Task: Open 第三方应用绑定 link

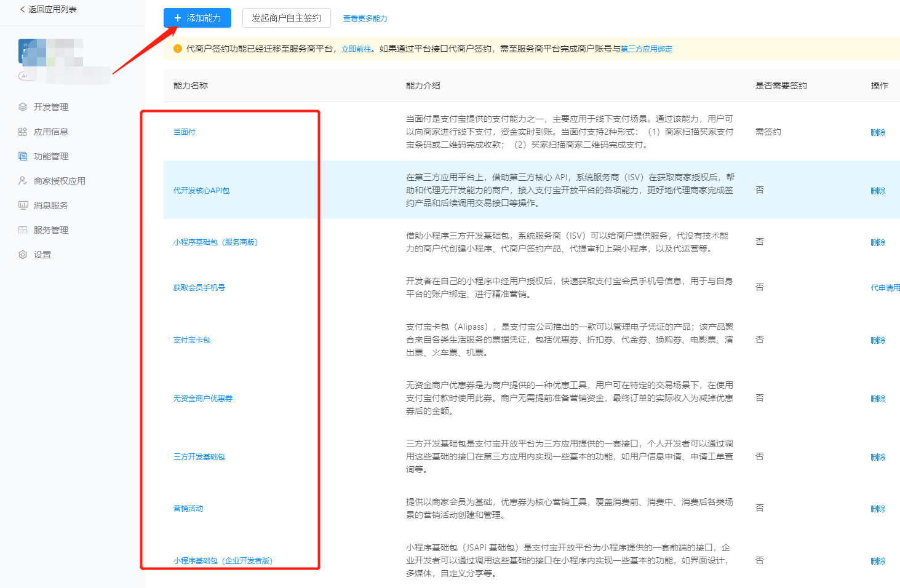Action: coord(647,49)
